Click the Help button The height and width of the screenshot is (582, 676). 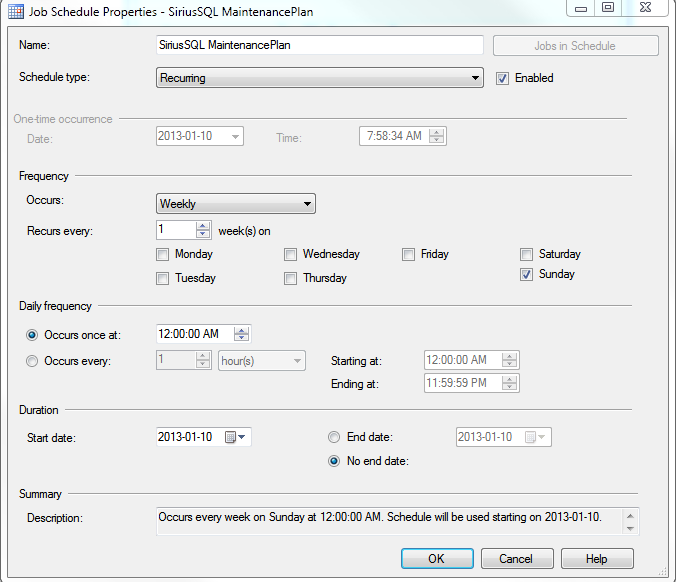[597, 559]
